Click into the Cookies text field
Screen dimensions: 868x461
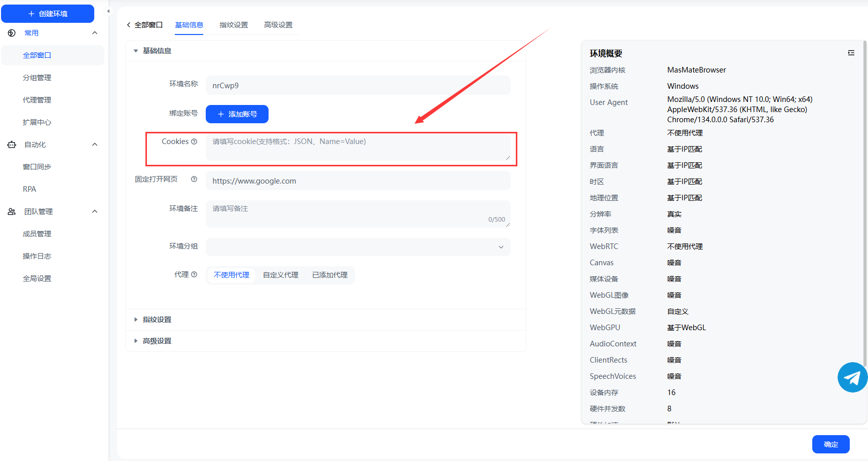click(x=358, y=147)
